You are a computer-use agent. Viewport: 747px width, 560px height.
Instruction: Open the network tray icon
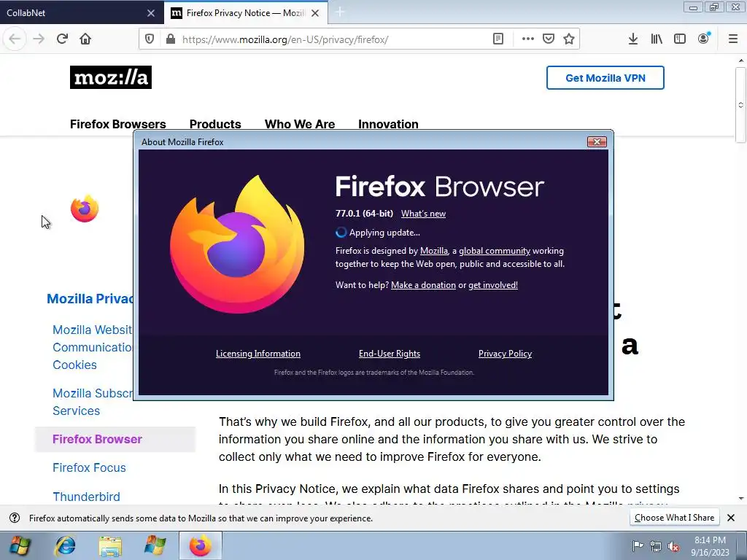[x=656, y=546]
